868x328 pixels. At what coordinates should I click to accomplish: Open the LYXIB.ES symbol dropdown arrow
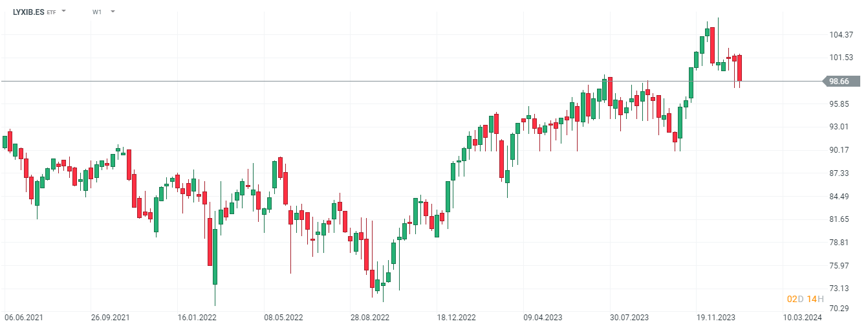63,12
